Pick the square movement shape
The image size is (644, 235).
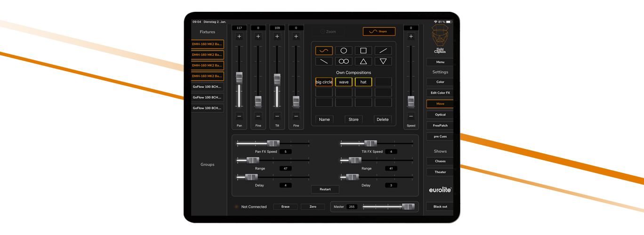(363, 51)
